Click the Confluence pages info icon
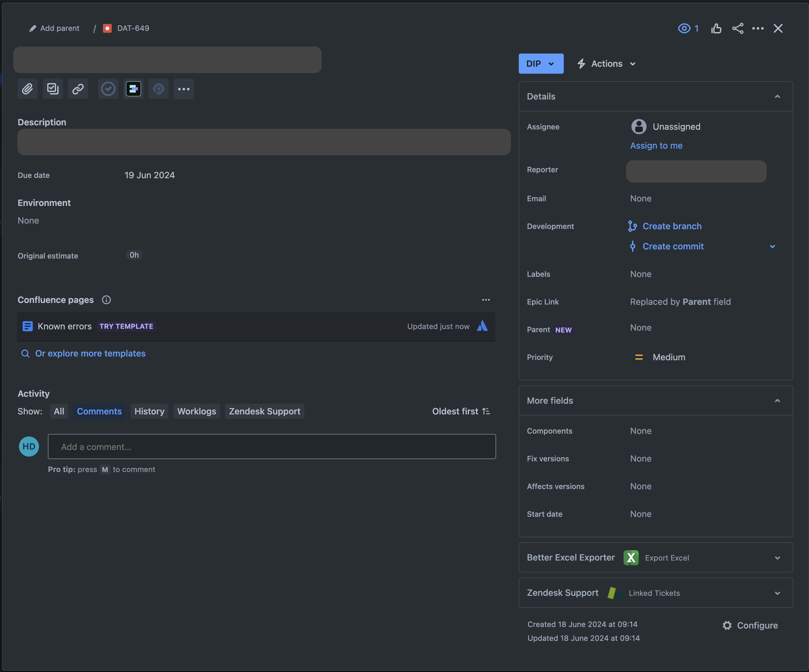809x672 pixels. (x=106, y=300)
